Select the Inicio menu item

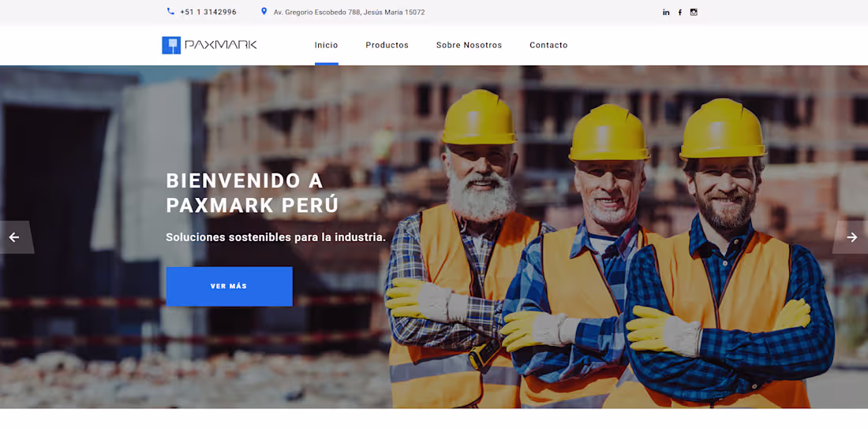pyautogui.click(x=326, y=46)
